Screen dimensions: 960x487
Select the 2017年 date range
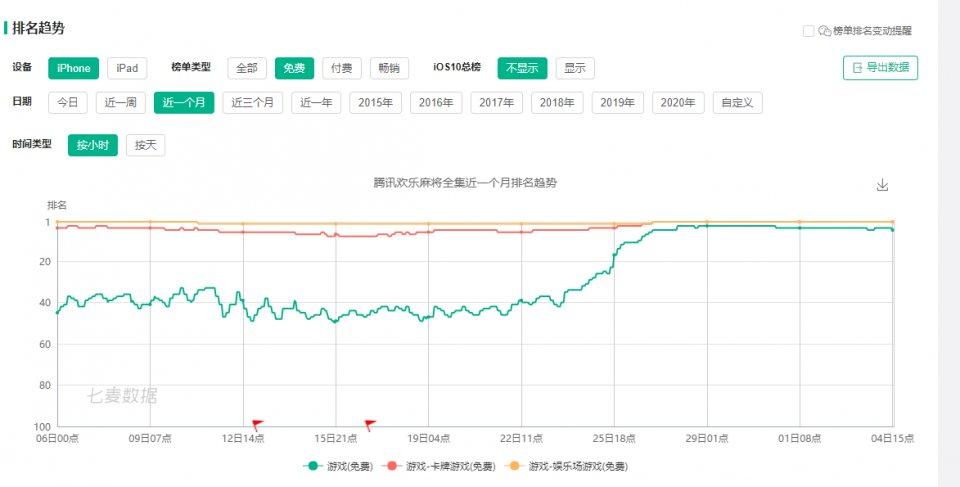point(497,103)
